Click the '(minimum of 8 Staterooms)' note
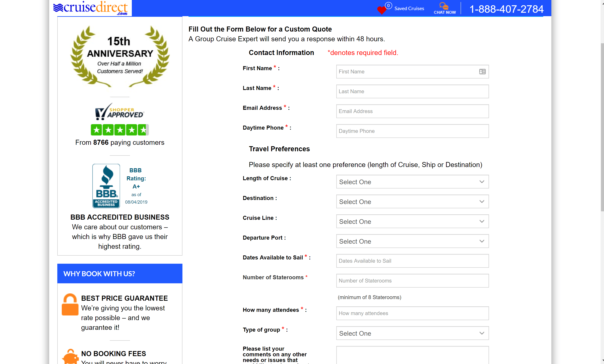 pos(369,297)
